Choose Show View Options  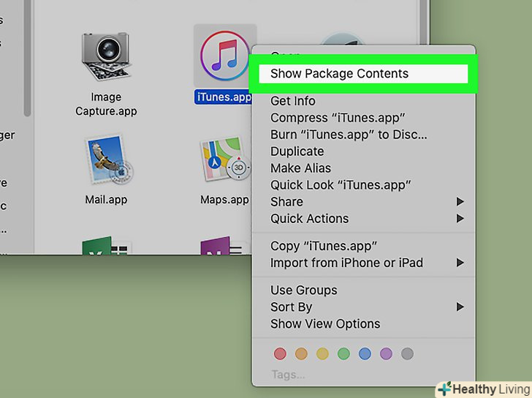[x=363, y=323]
